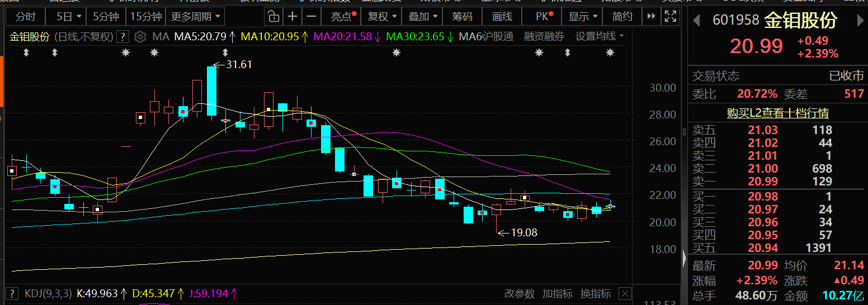Click 改参数 to edit KDJ parameters

click(x=519, y=293)
